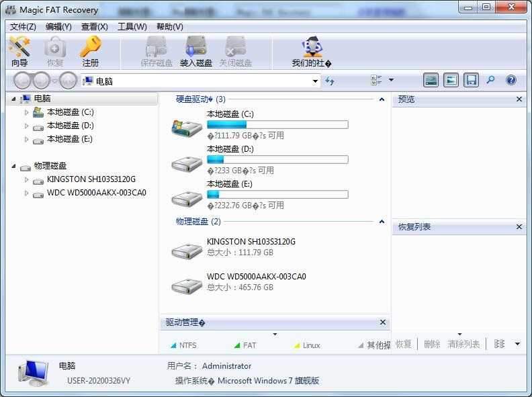532x397 pixels.
Task: Click the 注册 (register) key icon
Action: tap(90, 52)
